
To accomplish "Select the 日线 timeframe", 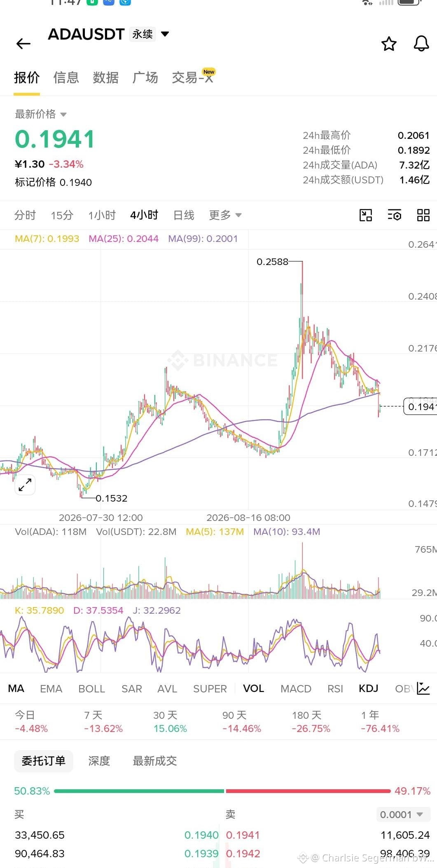I will tap(184, 215).
